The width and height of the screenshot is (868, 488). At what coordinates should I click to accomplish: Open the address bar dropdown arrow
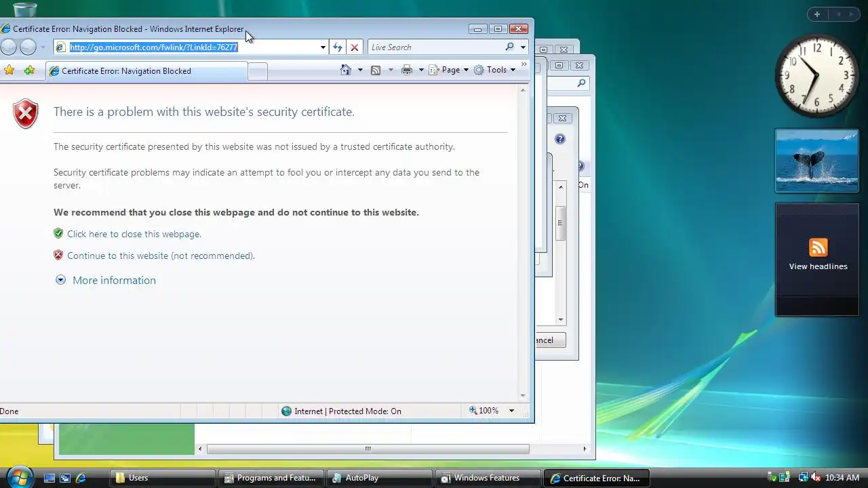[x=323, y=47]
